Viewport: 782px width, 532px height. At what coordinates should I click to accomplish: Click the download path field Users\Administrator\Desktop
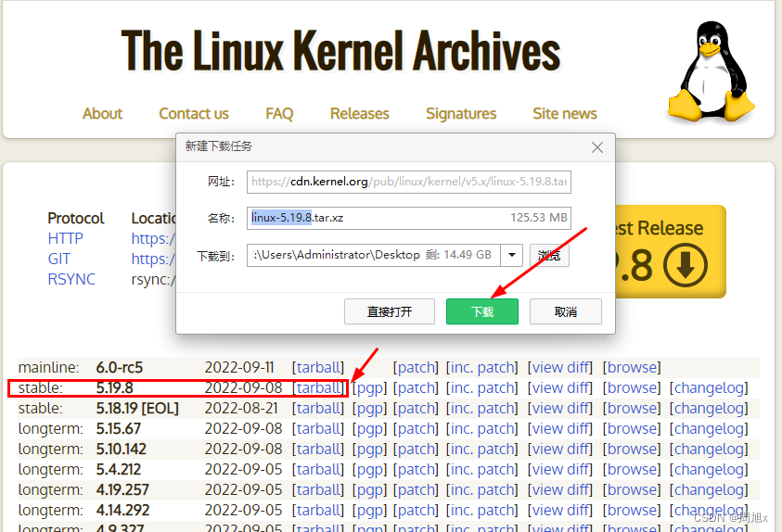click(374, 255)
